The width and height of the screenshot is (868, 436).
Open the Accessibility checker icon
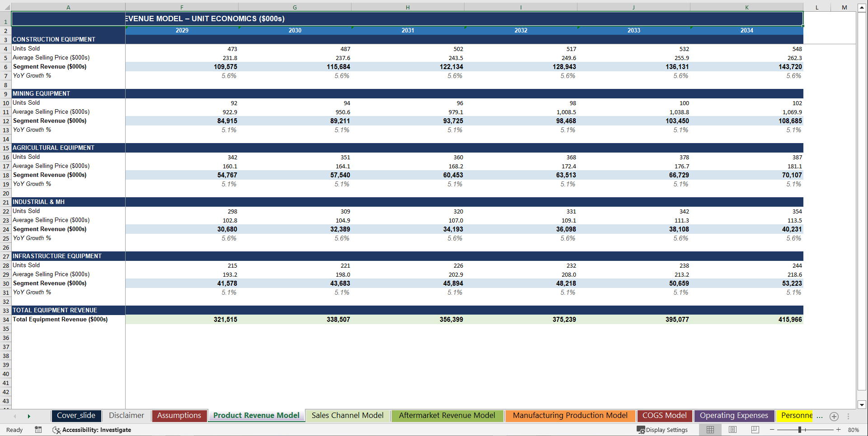[56, 430]
